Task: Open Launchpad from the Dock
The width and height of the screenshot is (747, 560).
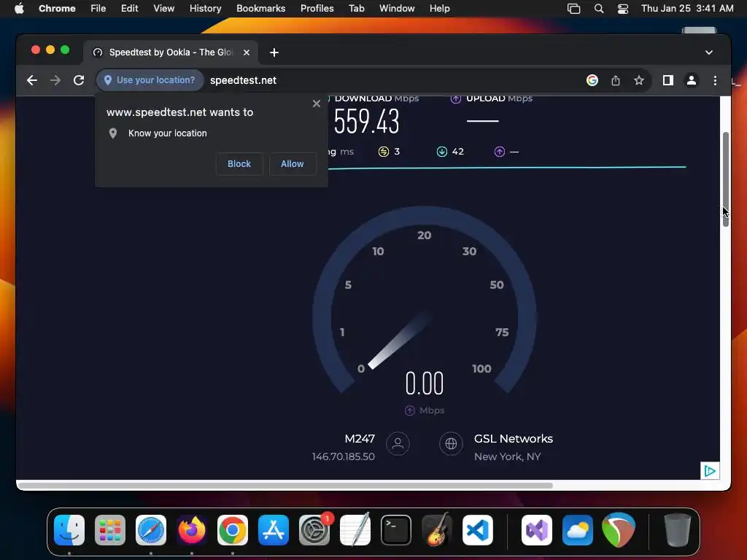Action: point(110,530)
